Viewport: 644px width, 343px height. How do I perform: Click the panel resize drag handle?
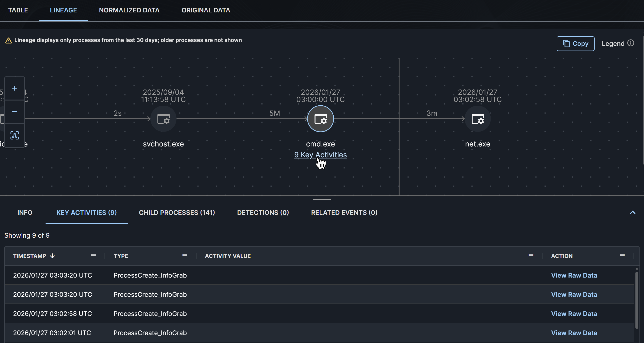pyautogui.click(x=322, y=199)
